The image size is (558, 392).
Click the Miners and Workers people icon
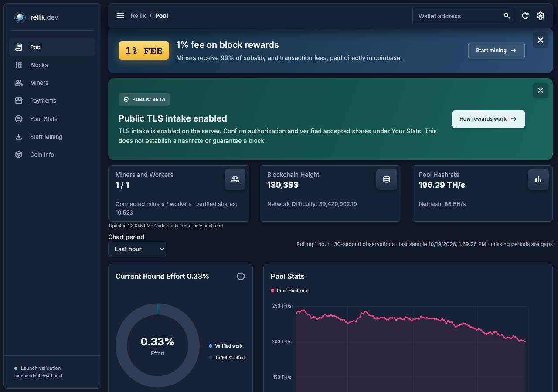(x=235, y=179)
